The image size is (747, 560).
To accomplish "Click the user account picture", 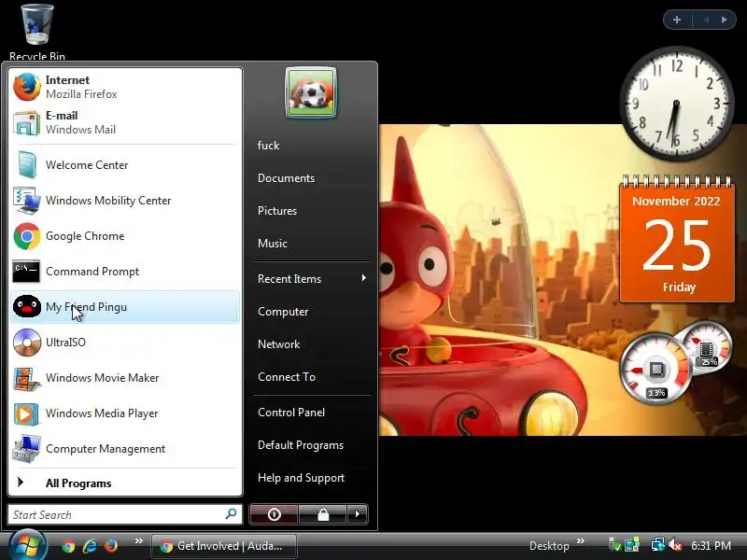I will click(x=311, y=92).
